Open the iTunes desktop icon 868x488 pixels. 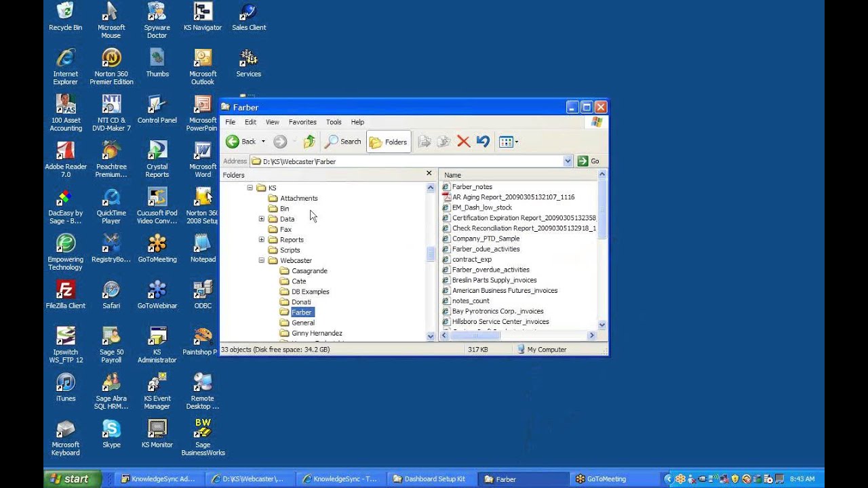65,388
